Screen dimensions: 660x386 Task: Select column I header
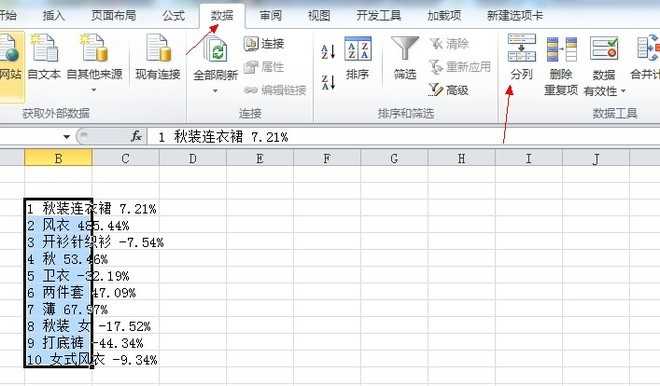[528, 158]
